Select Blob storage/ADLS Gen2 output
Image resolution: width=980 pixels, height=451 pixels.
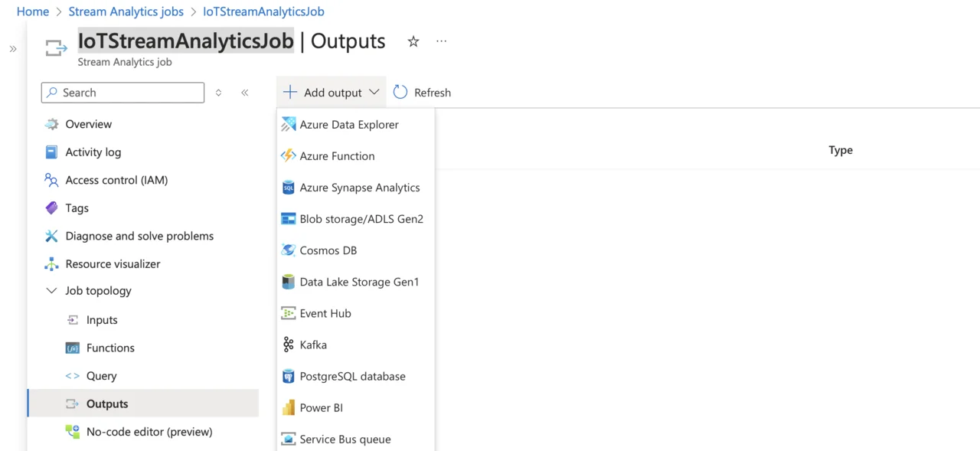click(361, 219)
